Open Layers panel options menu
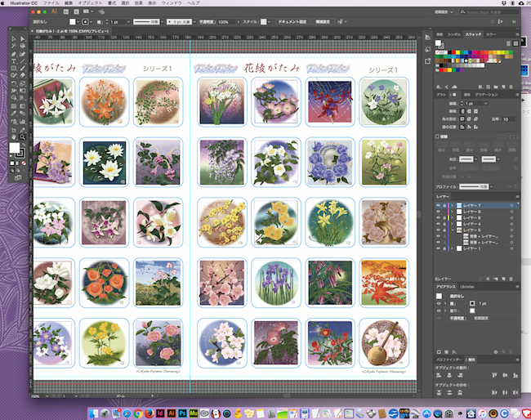Screen dimensions: 531x420 coord(517,196)
